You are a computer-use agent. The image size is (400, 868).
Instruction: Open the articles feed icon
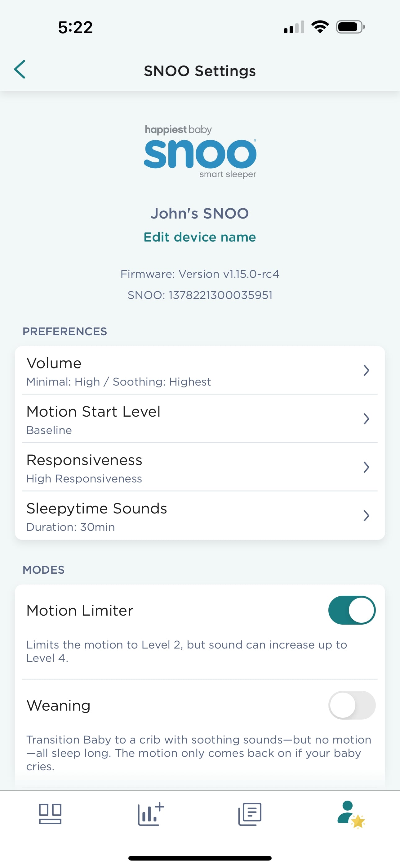click(250, 814)
